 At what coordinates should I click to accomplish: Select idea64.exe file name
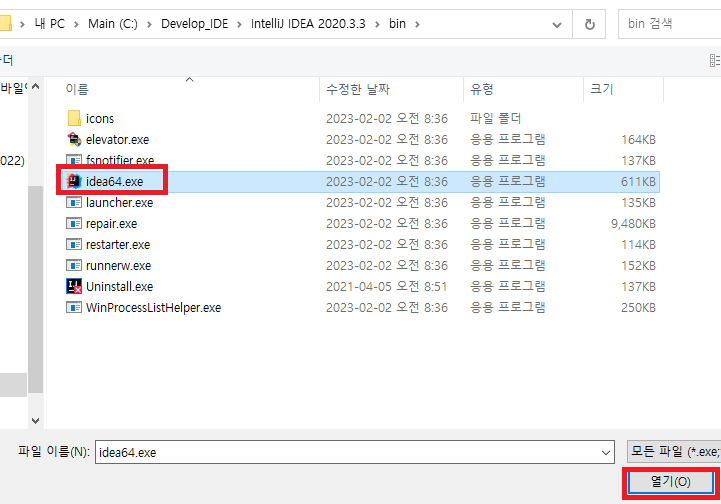click(114, 182)
